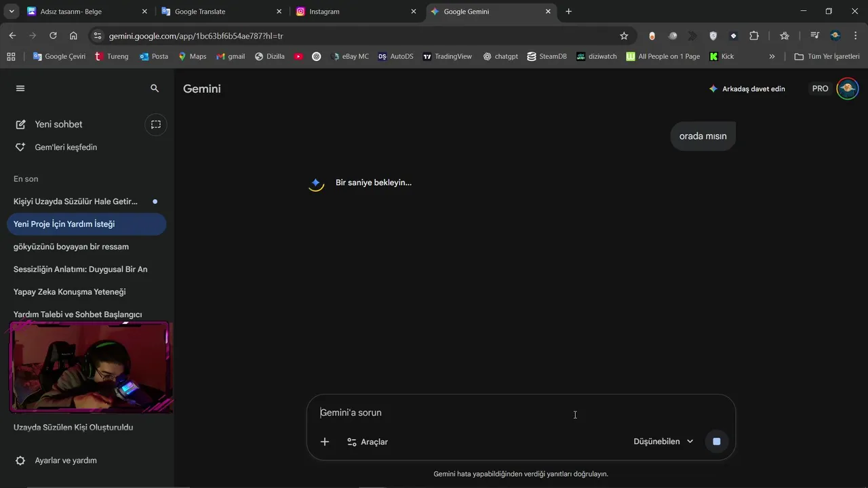Switch to Google Translate tab
The height and width of the screenshot is (488, 868).
[x=221, y=12]
